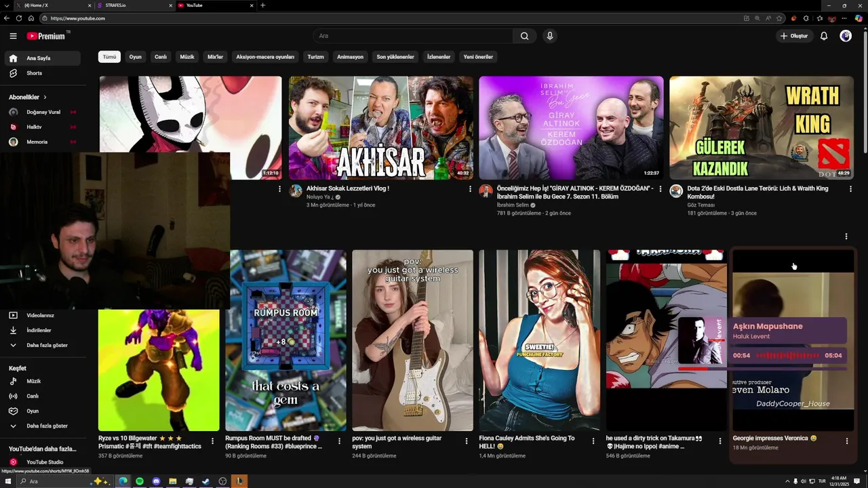Screen dimensions: 868x488
Task: Expand the Abonelikler section chevron
Action: point(45,97)
